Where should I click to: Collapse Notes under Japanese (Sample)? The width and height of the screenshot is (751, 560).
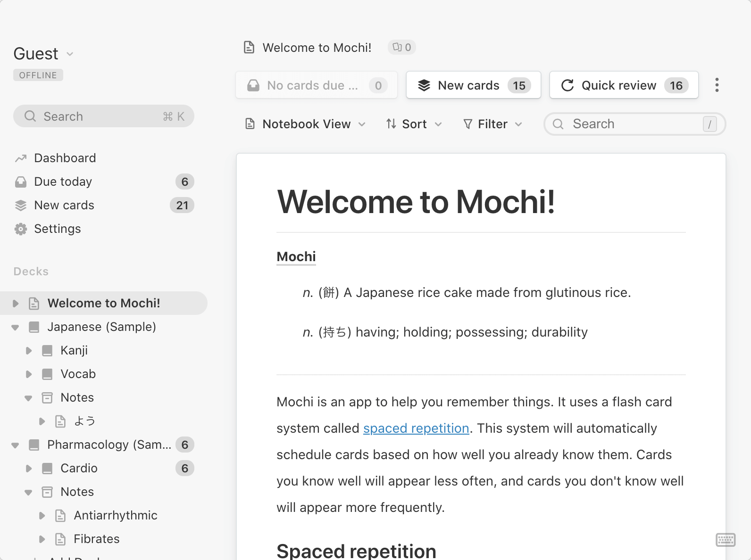click(29, 398)
